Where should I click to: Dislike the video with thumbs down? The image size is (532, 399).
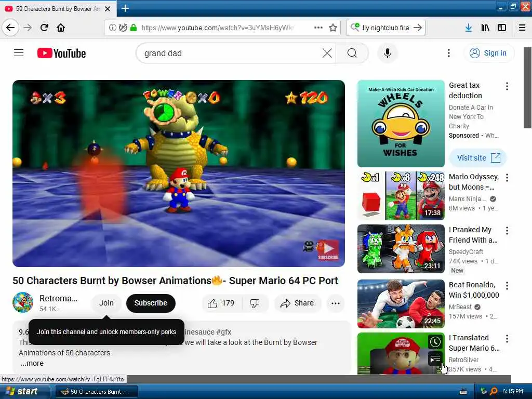click(255, 303)
